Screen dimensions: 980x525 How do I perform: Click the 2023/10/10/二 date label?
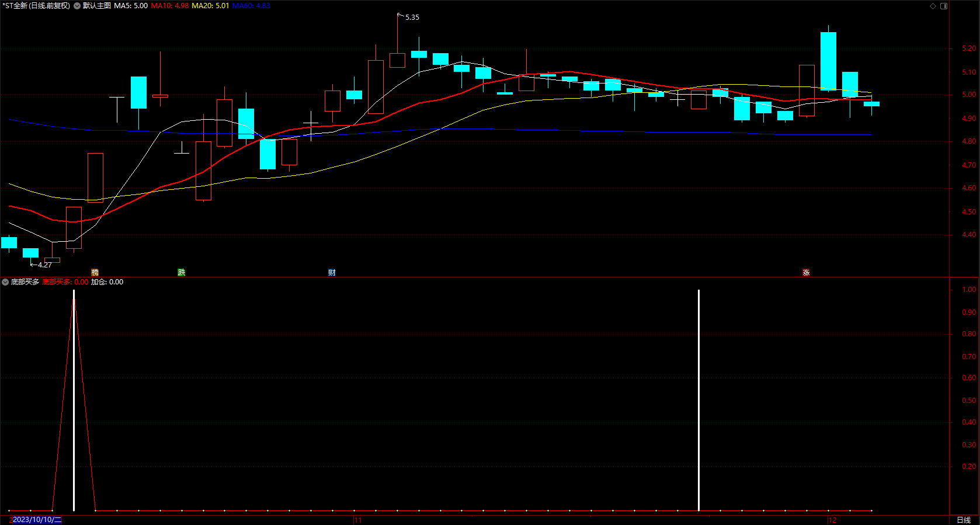point(37,520)
